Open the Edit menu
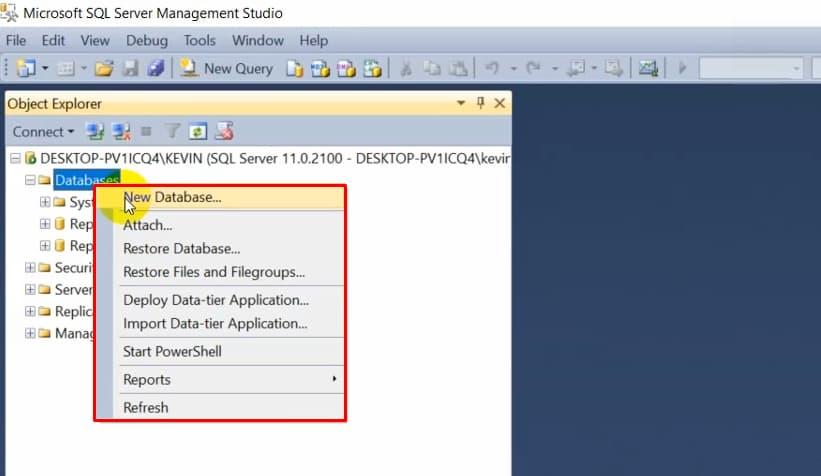 coord(53,40)
